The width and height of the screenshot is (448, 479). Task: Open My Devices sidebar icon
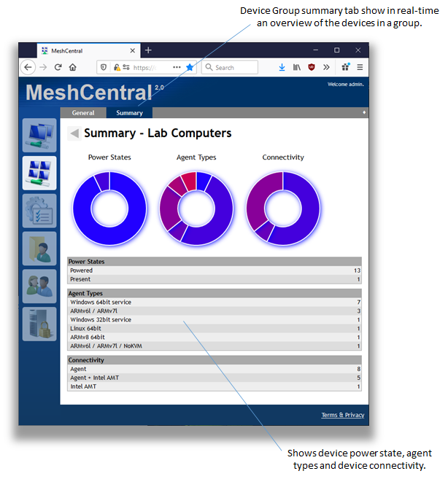pos(39,135)
